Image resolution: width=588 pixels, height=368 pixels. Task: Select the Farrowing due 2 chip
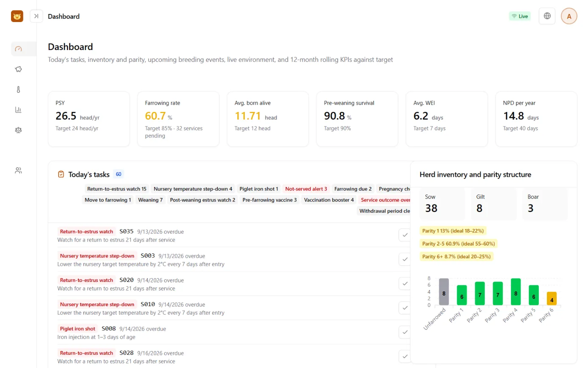coord(353,189)
